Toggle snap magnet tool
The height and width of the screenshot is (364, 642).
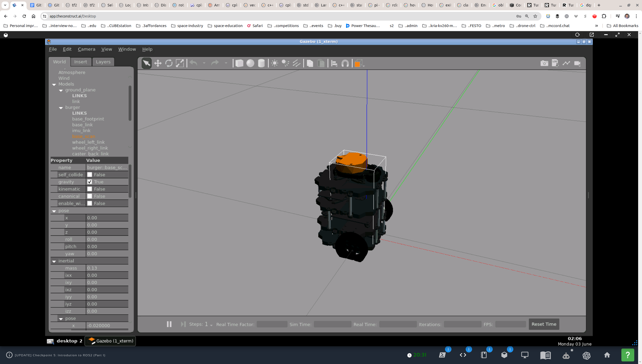345,63
